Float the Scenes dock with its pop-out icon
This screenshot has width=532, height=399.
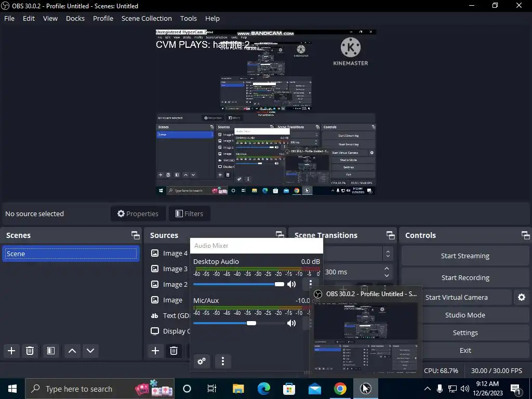click(136, 235)
